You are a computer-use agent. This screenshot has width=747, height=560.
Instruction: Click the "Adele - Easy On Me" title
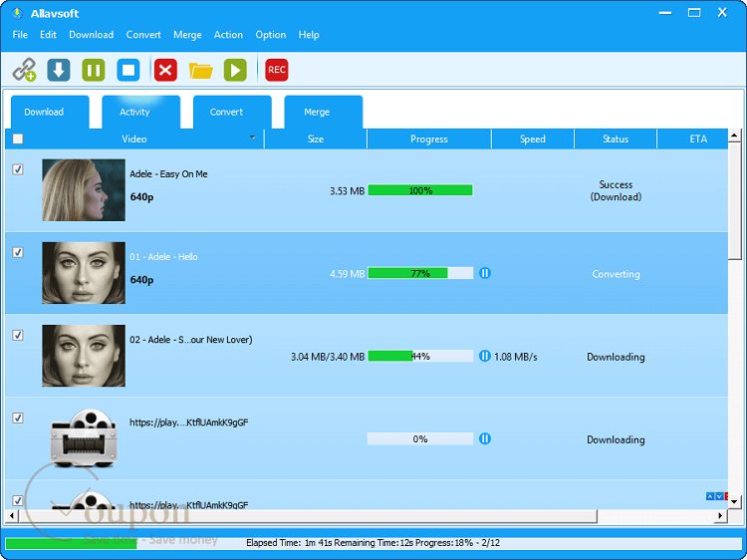coord(168,174)
